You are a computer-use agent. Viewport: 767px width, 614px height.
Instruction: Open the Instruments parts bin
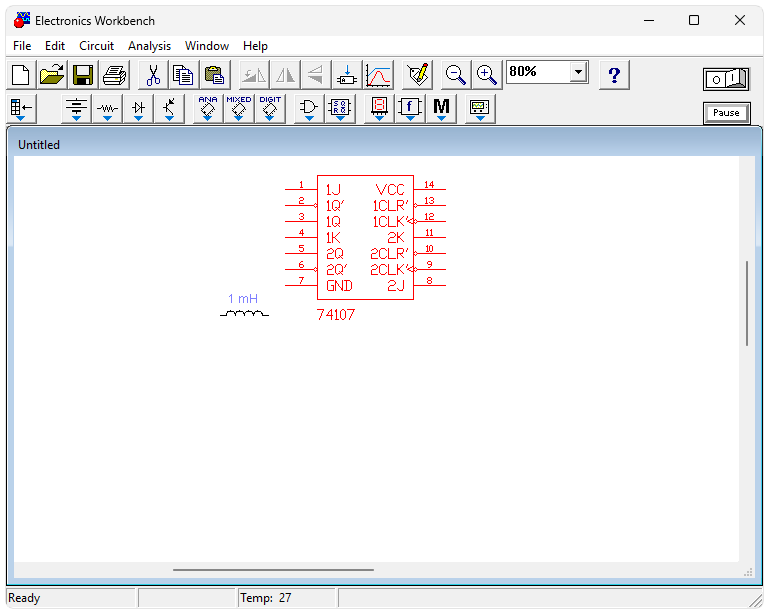coord(480,109)
